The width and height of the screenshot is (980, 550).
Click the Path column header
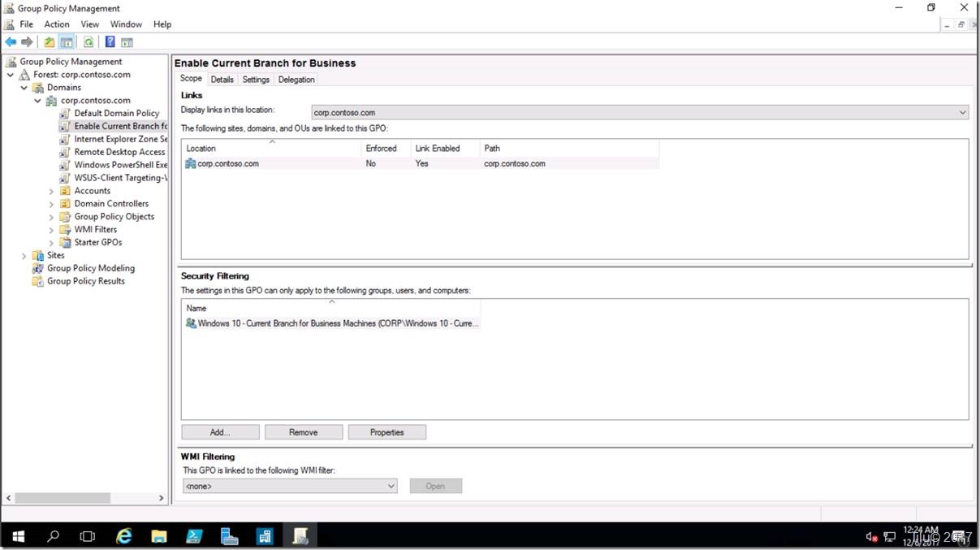[x=569, y=148]
